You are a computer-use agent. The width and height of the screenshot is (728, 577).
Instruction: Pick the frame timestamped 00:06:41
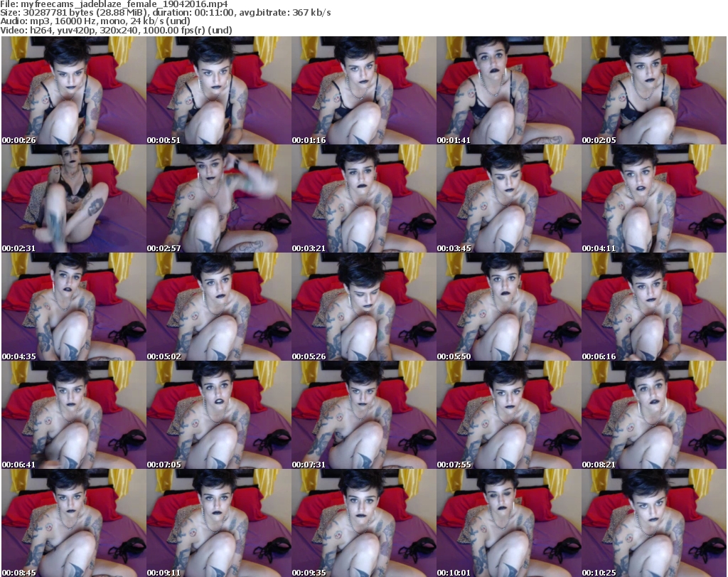point(74,415)
